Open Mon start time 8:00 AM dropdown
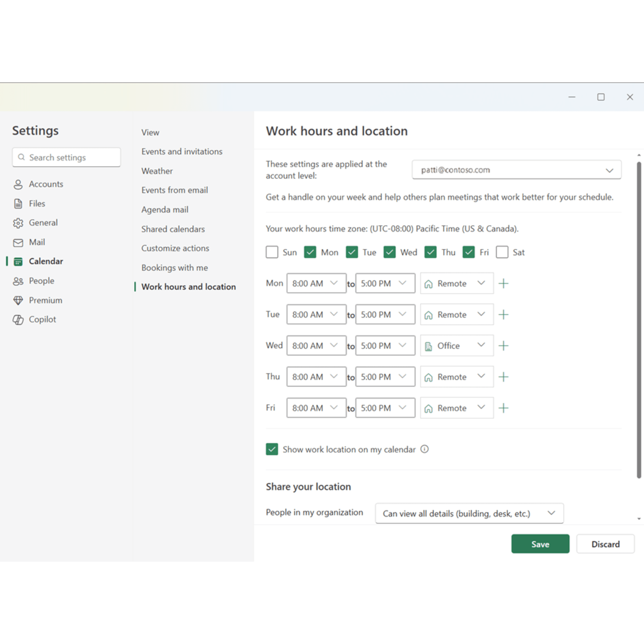This screenshot has width=644, height=644. coord(316,283)
